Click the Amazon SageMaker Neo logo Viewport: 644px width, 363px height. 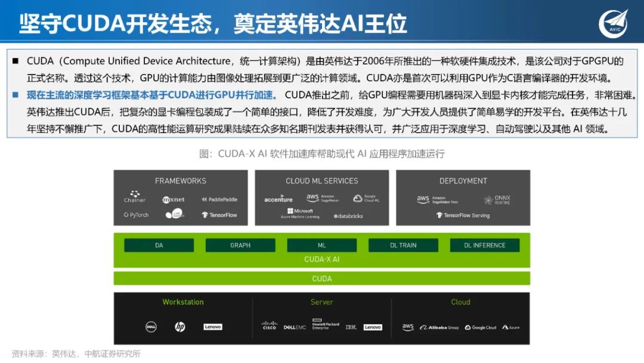click(437, 200)
